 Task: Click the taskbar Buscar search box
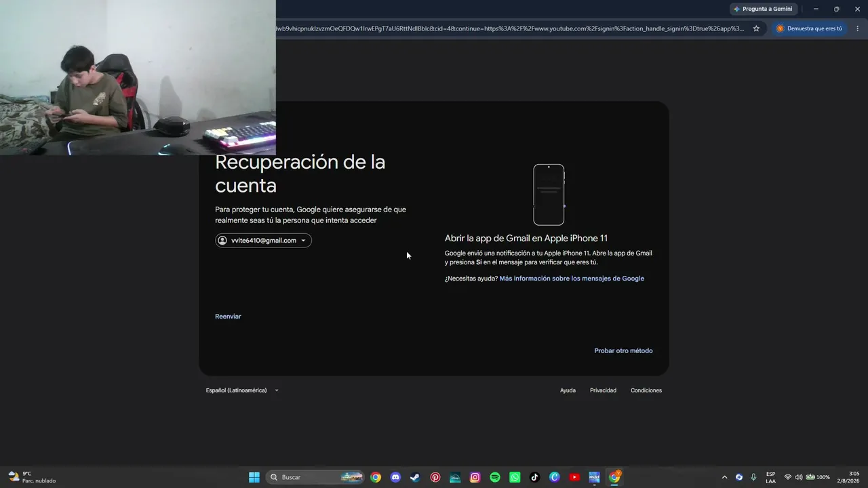pos(315,477)
